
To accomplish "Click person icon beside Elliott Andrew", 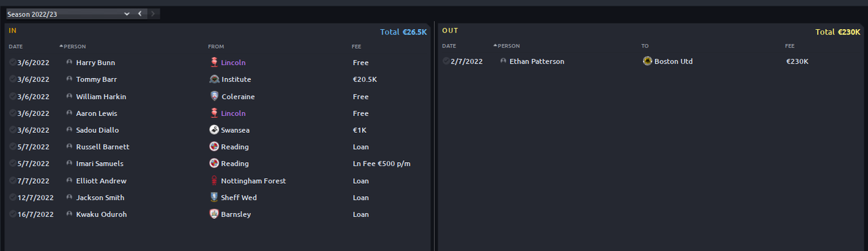I will 69,180.
